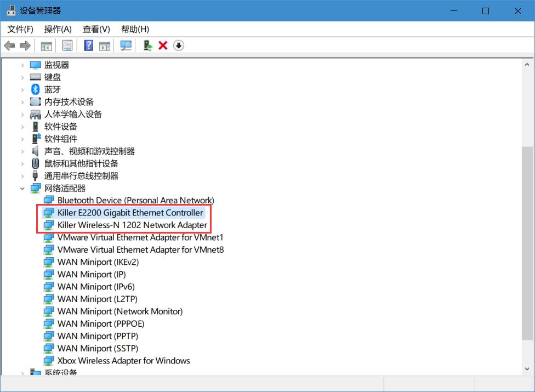The height and width of the screenshot is (392, 535).
Task: Expand the 蓝牙 category
Action: coord(22,90)
